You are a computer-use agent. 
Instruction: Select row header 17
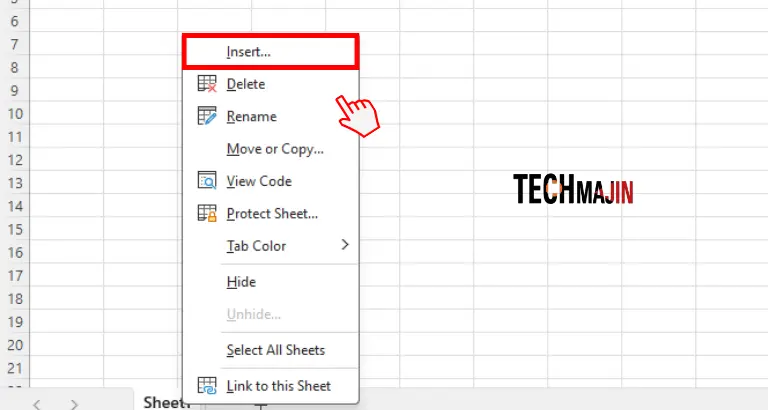point(15,275)
